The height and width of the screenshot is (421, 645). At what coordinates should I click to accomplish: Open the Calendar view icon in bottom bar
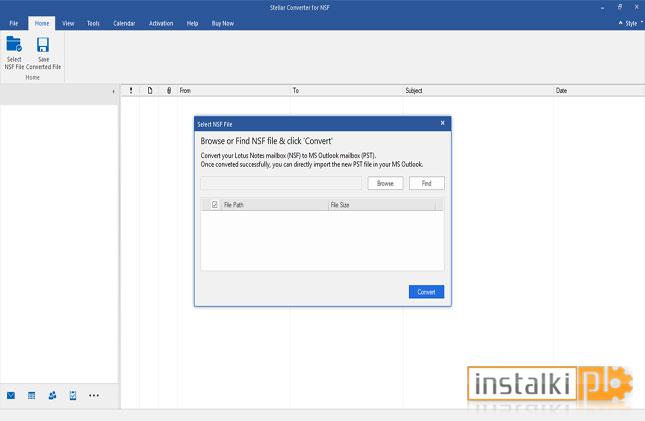[x=32, y=395]
